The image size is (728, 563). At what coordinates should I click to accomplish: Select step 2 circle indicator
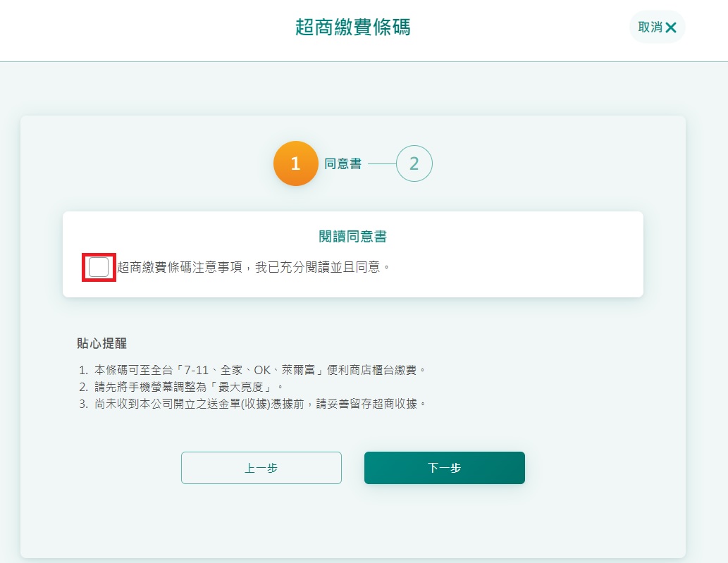(x=414, y=163)
